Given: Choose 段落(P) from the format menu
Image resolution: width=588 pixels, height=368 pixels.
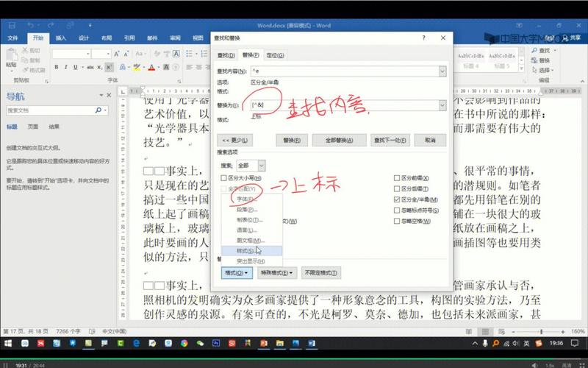Looking at the screenshot, I should point(247,210).
